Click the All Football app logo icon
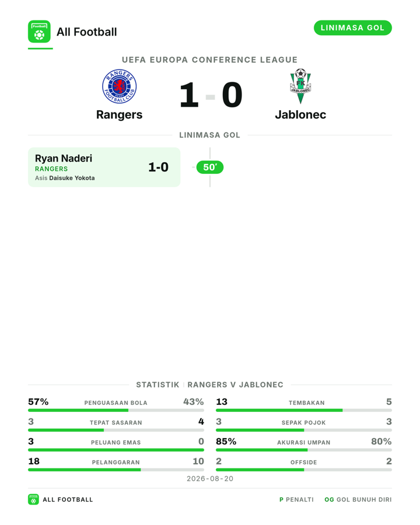 point(39,32)
